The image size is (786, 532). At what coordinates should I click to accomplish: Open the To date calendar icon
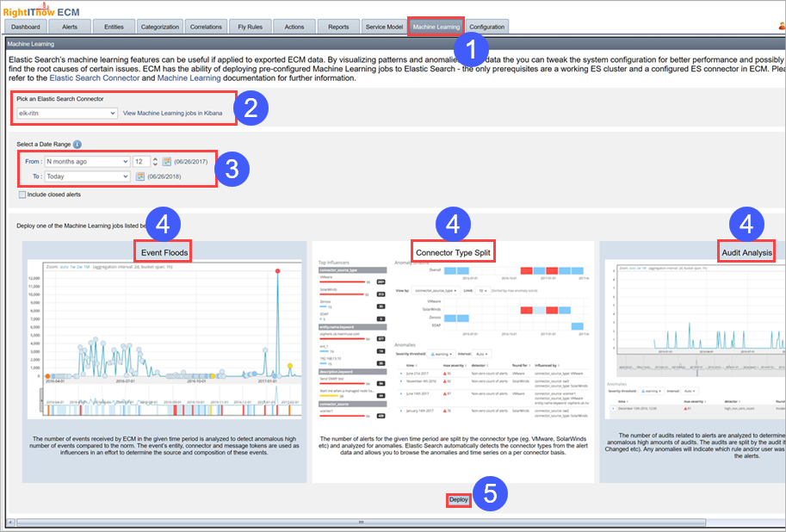[139, 176]
